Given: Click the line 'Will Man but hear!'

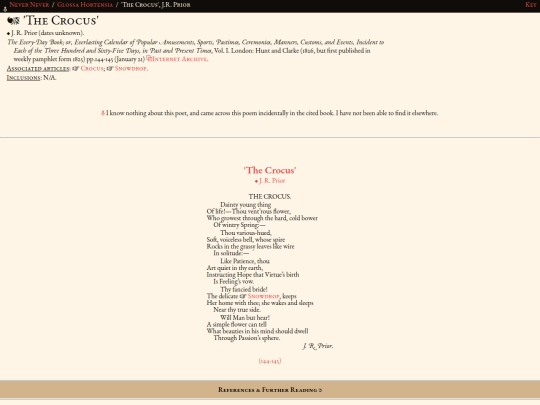Looking at the screenshot, I should [245, 318].
